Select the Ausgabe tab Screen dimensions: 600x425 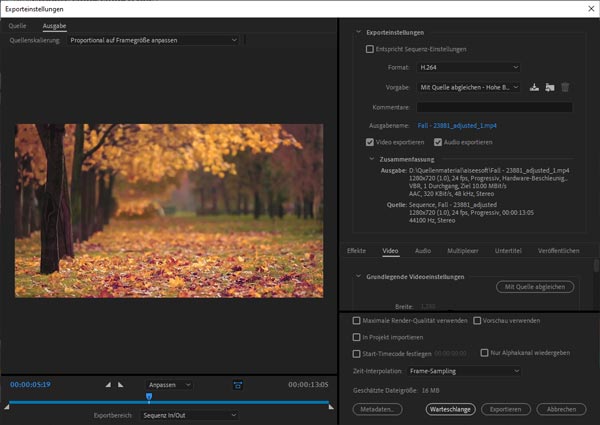[54, 26]
